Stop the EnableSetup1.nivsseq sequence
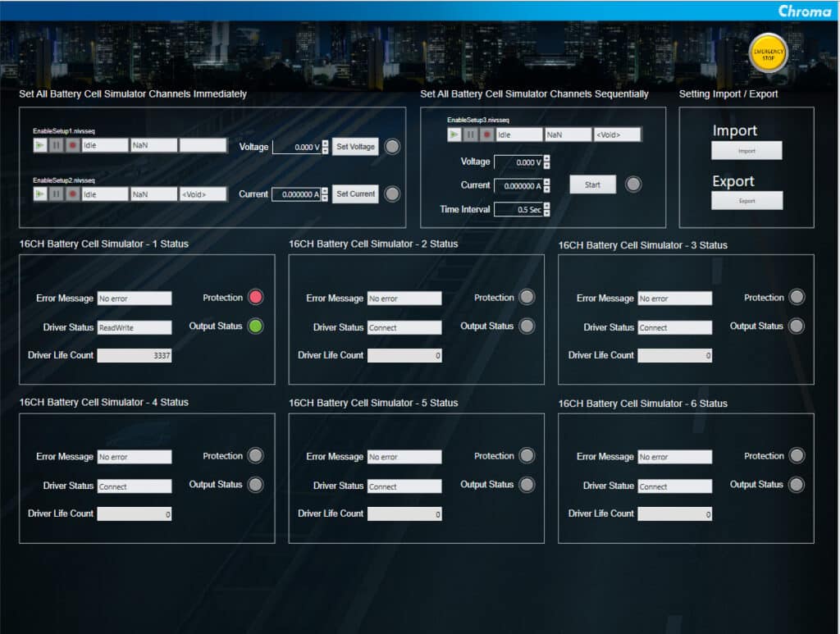Viewport: 840px width, 634px height. point(74,145)
